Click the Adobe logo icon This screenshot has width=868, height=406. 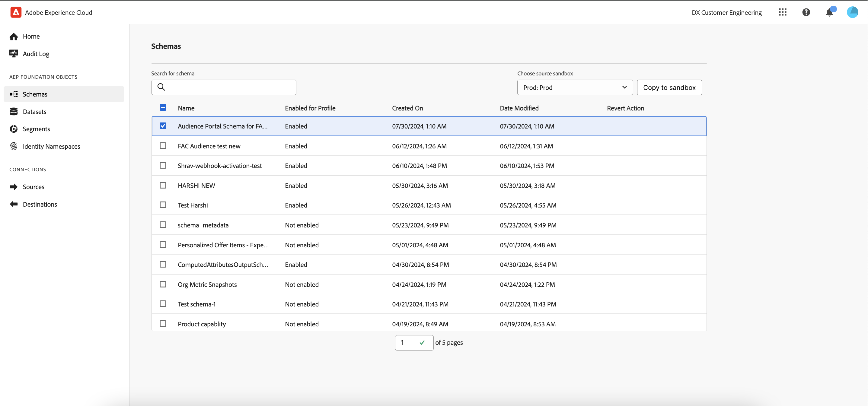click(16, 12)
